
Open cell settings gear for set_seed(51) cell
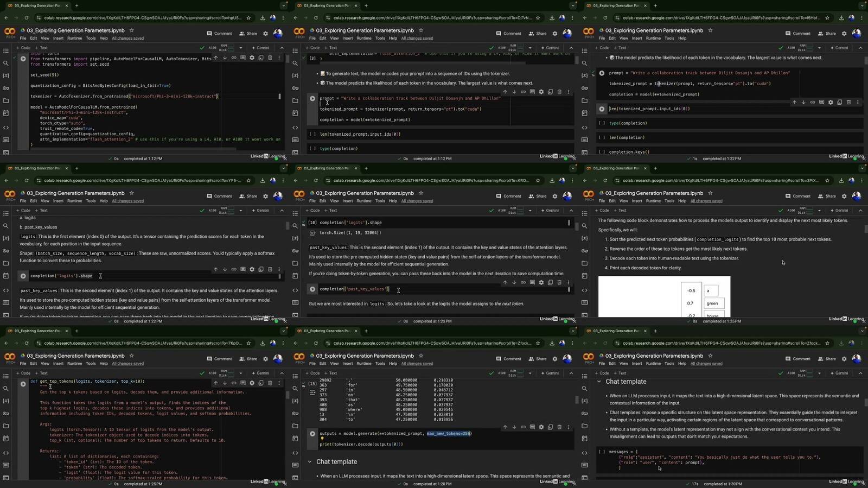[252, 58]
